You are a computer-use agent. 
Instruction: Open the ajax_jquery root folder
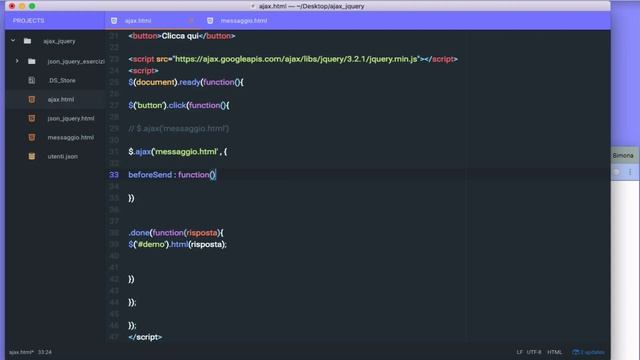[59, 41]
